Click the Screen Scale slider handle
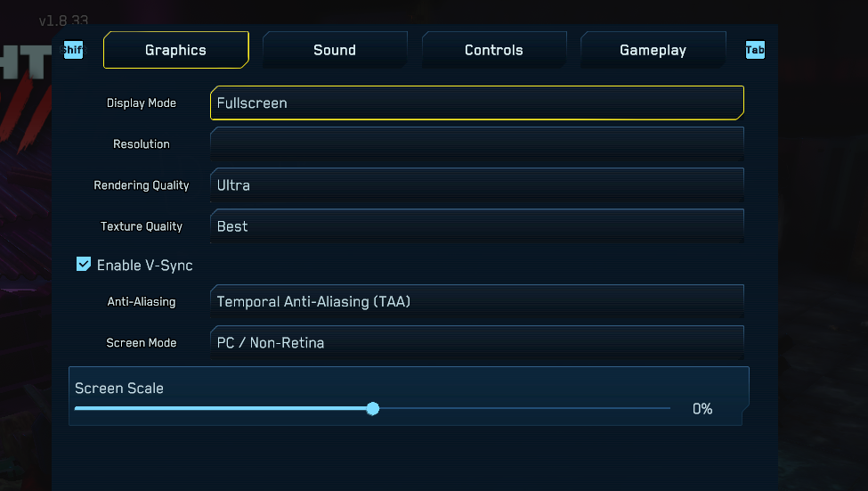868x491 pixels. (x=372, y=408)
